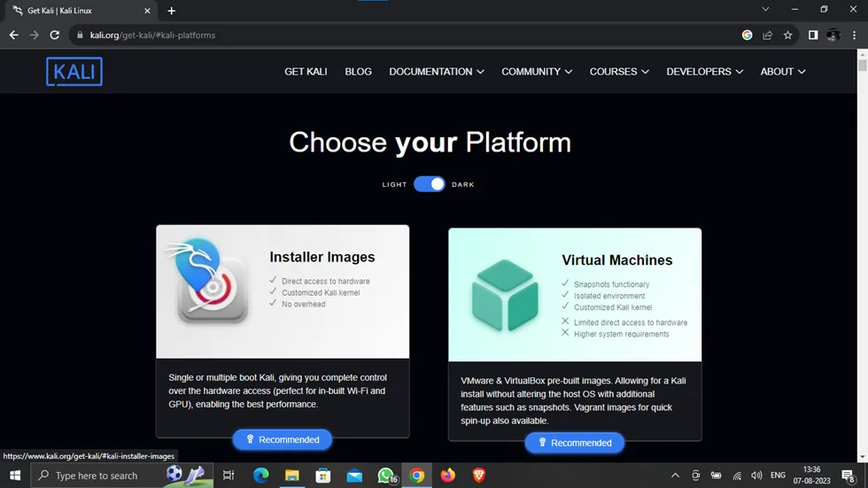
Task: Click Recommended under Installer Images
Action: (283, 439)
